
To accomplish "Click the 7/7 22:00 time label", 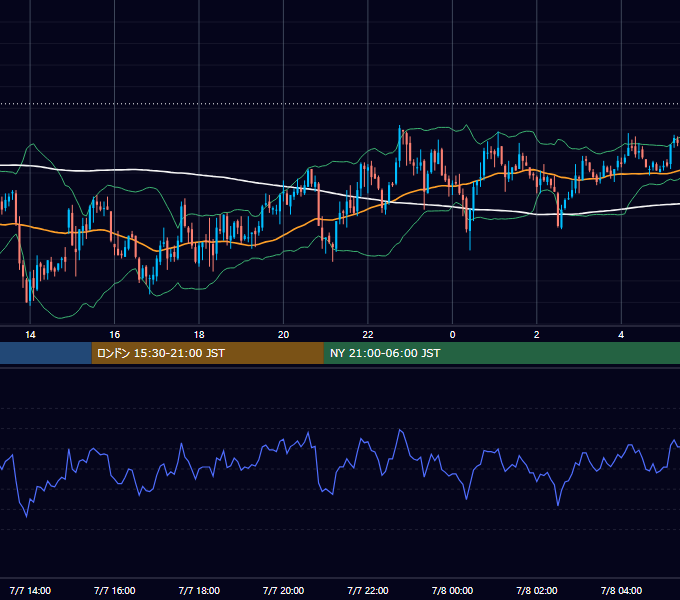I will [368, 590].
